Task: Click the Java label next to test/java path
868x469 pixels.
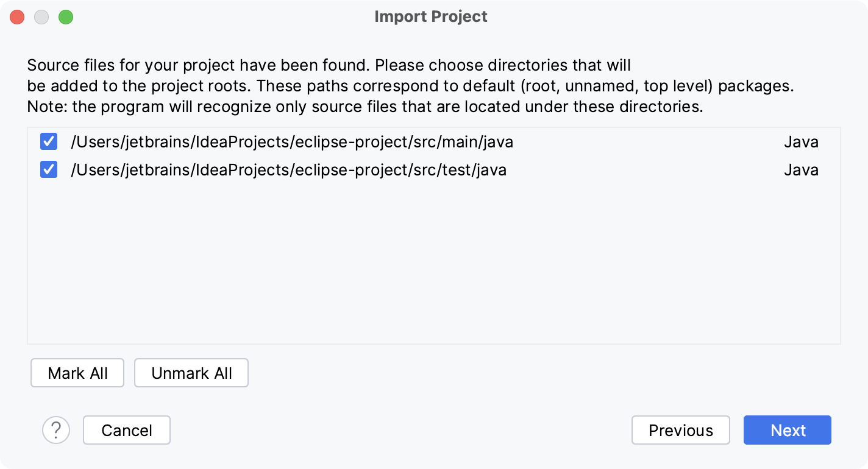Action: (x=801, y=170)
